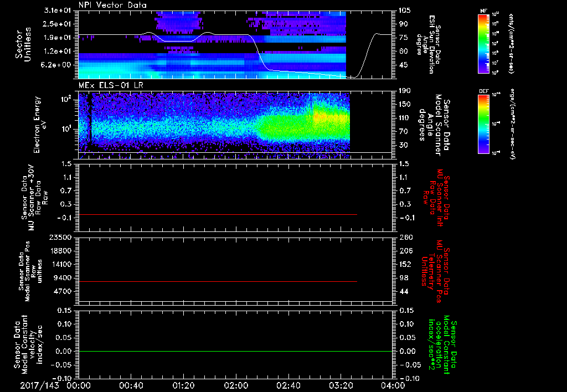Viewport: 567px width, 392px height.
Task: Click the red 'MU Scanner Pos Telemetry' axis title
Action: pyautogui.click(x=435, y=271)
